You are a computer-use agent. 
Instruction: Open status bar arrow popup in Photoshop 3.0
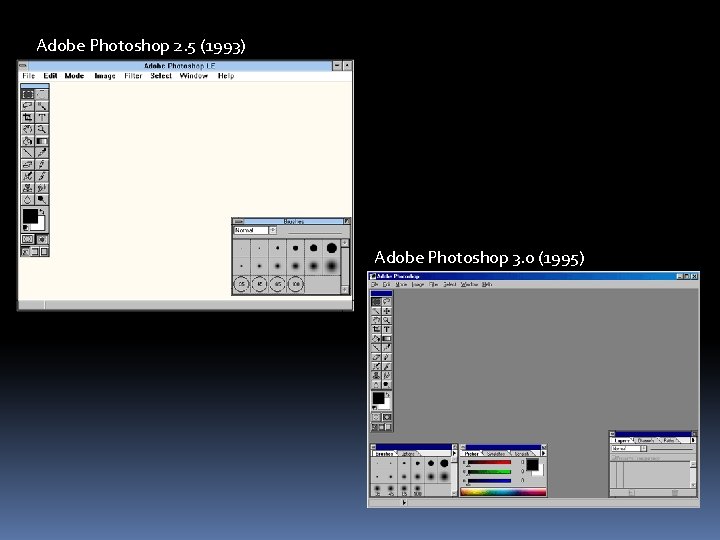(404, 502)
